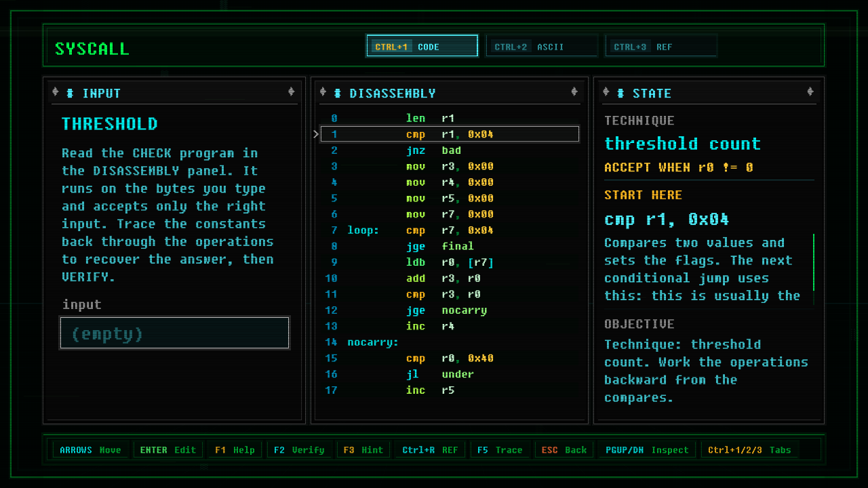Open the REF tab
Viewport: 868px width, 488px height.
pyautogui.click(x=661, y=46)
